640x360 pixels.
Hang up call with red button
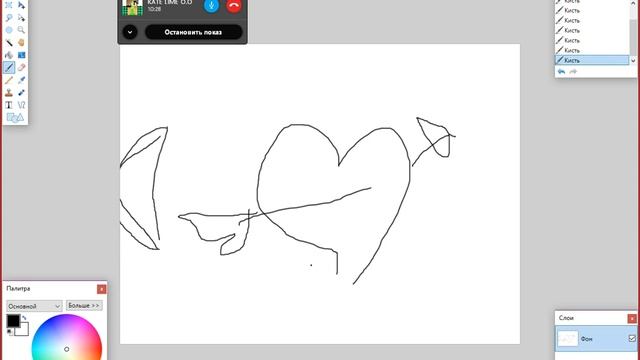coord(234,5)
